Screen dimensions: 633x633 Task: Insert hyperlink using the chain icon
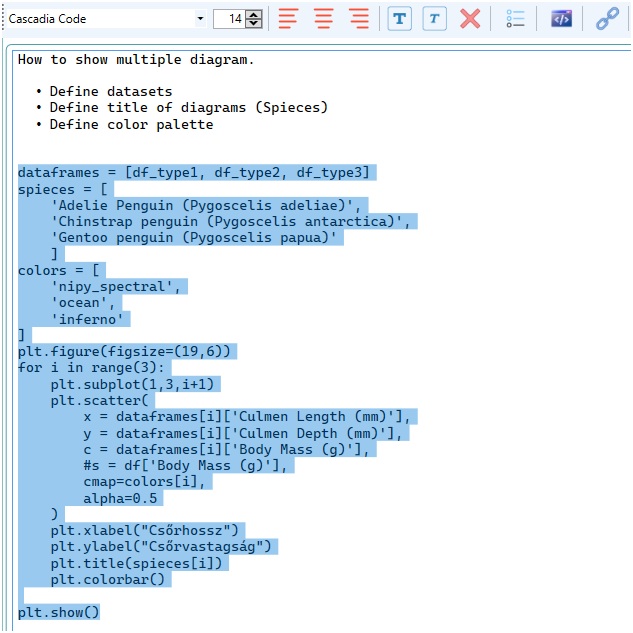pyautogui.click(x=607, y=19)
